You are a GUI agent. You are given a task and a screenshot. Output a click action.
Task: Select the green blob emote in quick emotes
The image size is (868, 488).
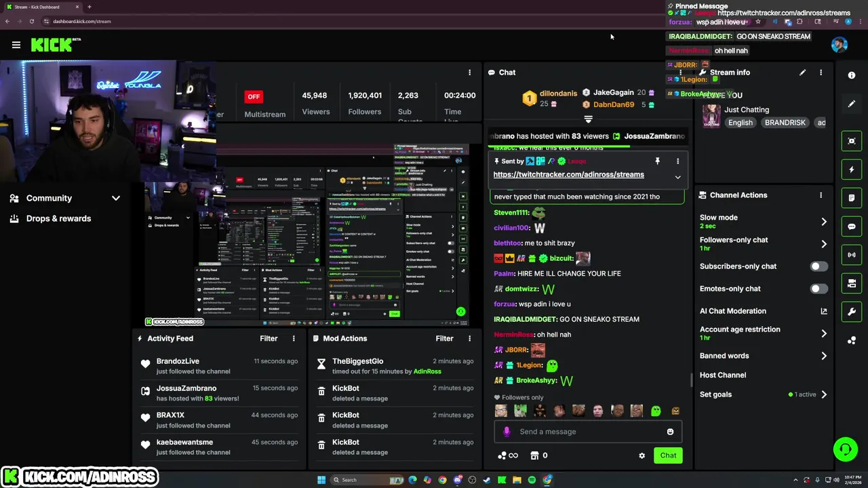(656, 411)
